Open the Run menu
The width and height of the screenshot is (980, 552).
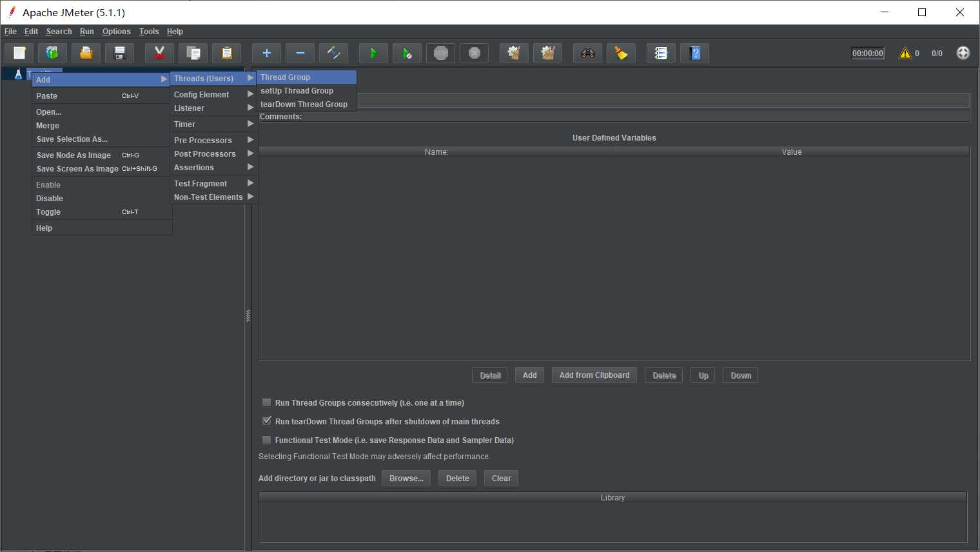coord(87,31)
